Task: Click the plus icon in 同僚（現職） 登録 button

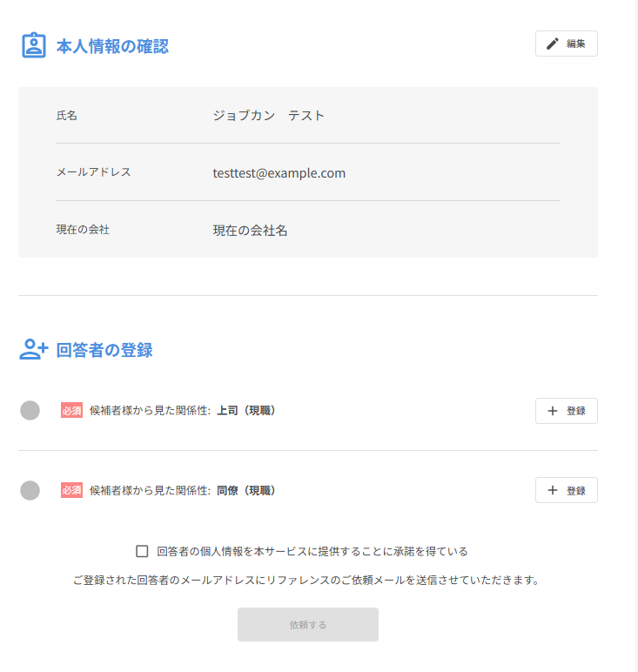Action: click(552, 491)
